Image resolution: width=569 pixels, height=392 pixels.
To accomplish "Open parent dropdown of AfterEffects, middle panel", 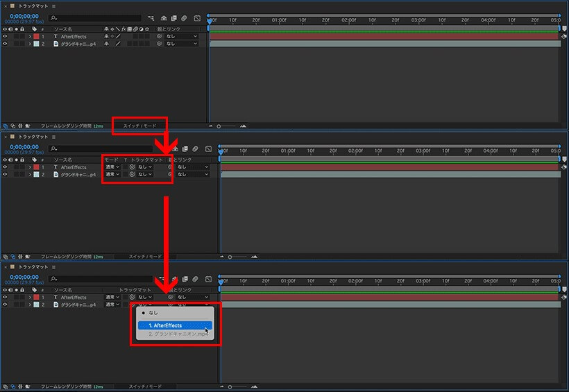I will point(193,167).
